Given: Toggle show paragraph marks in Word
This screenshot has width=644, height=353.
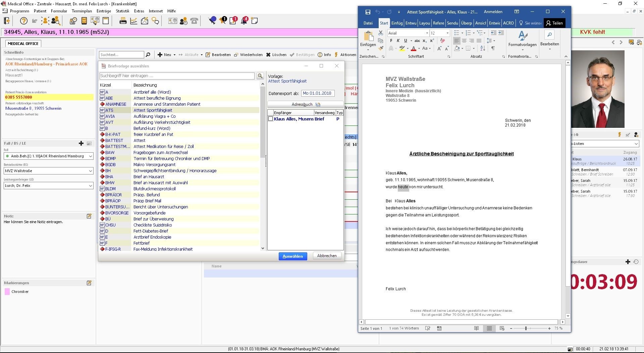Looking at the screenshot, I should click(x=493, y=48).
